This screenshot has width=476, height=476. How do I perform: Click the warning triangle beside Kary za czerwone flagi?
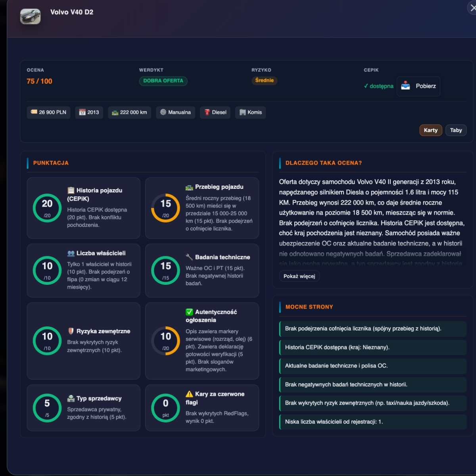[x=189, y=394]
